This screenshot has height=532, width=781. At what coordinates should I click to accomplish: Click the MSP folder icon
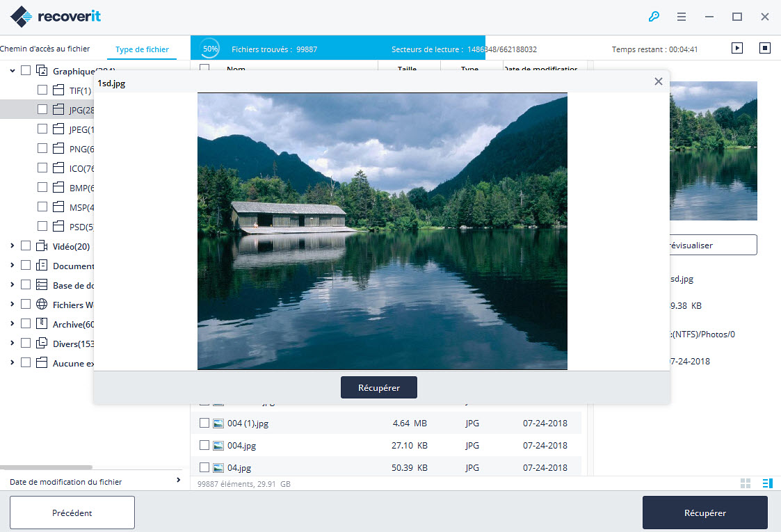coord(58,207)
